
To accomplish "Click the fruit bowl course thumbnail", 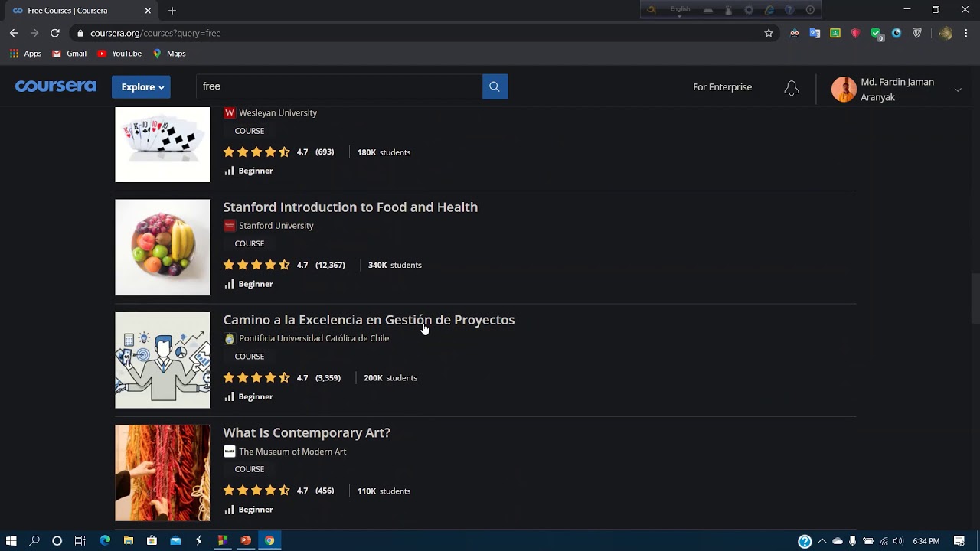I will tap(162, 247).
